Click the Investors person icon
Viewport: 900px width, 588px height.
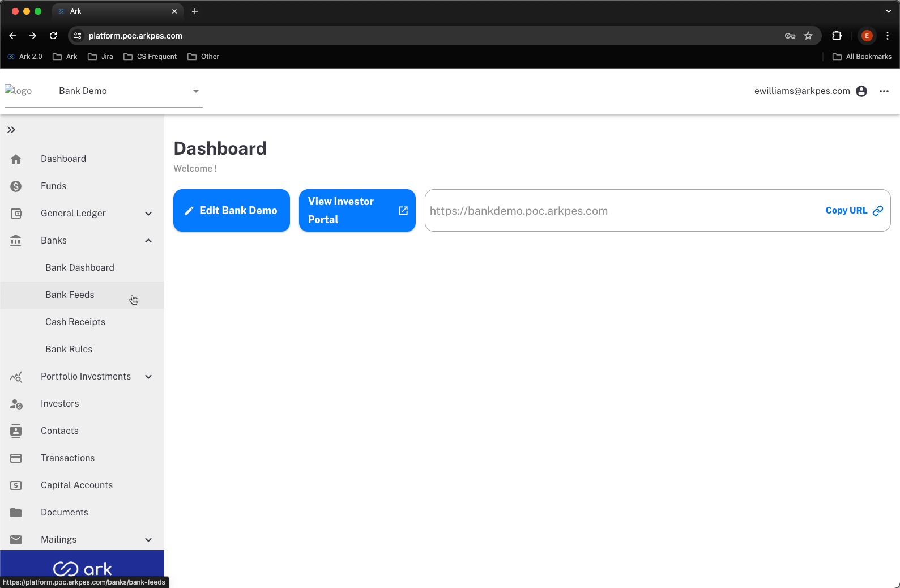(16, 404)
